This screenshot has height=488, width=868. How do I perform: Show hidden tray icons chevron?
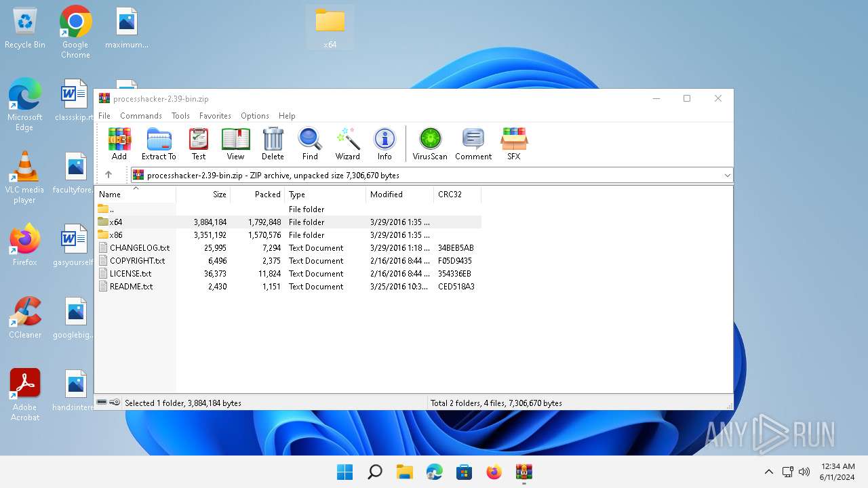point(768,472)
